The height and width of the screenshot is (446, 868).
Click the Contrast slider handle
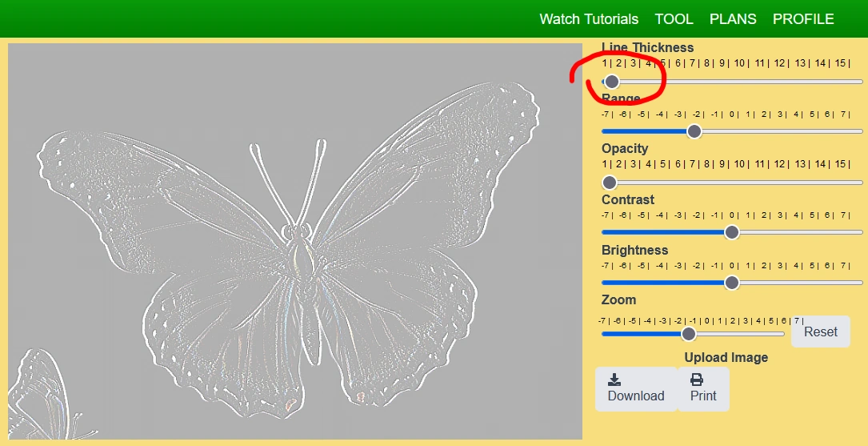pyautogui.click(x=731, y=232)
